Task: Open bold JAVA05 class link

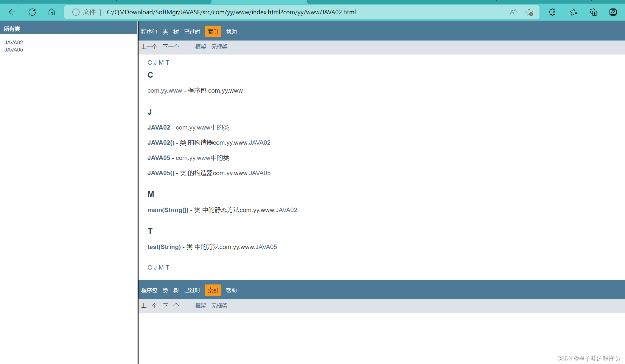Action: coord(159,158)
